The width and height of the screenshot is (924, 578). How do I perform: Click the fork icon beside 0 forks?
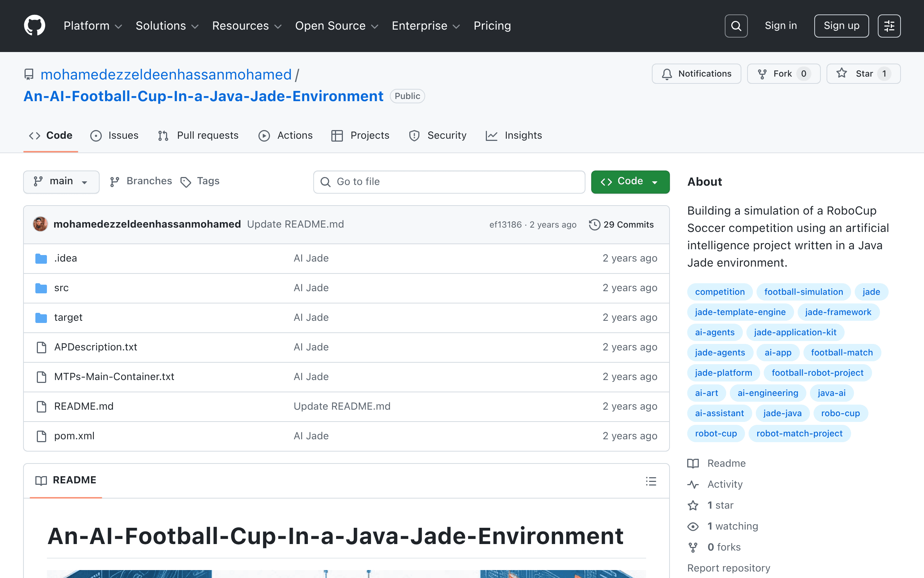click(693, 547)
